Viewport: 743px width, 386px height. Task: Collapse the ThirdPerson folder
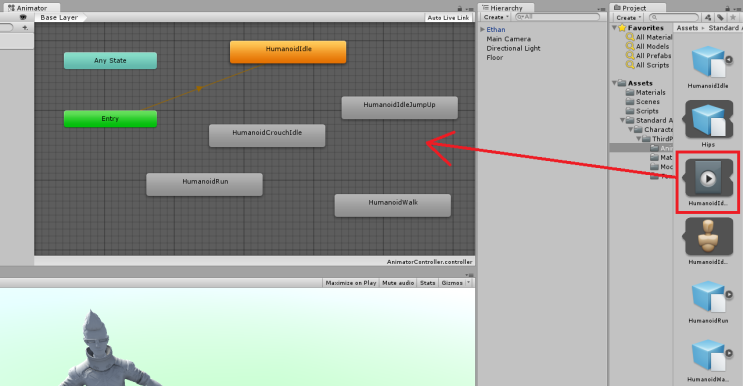pos(639,139)
